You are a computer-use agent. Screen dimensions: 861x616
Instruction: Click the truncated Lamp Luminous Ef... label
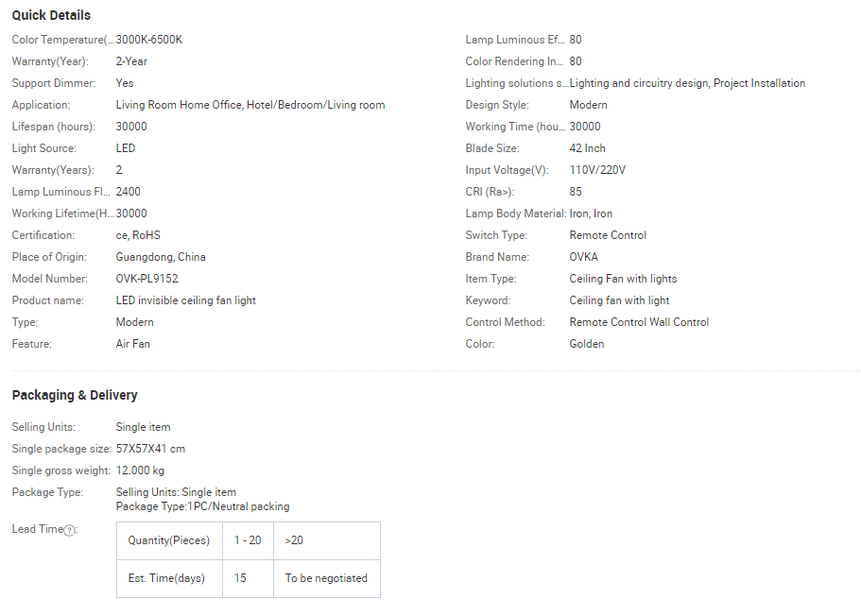point(515,40)
